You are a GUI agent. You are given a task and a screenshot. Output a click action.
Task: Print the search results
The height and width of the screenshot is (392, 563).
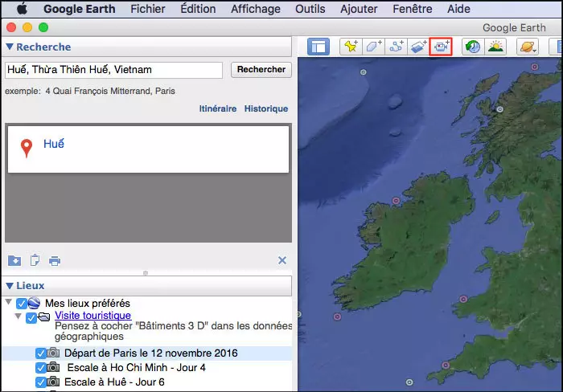tap(55, 261)
